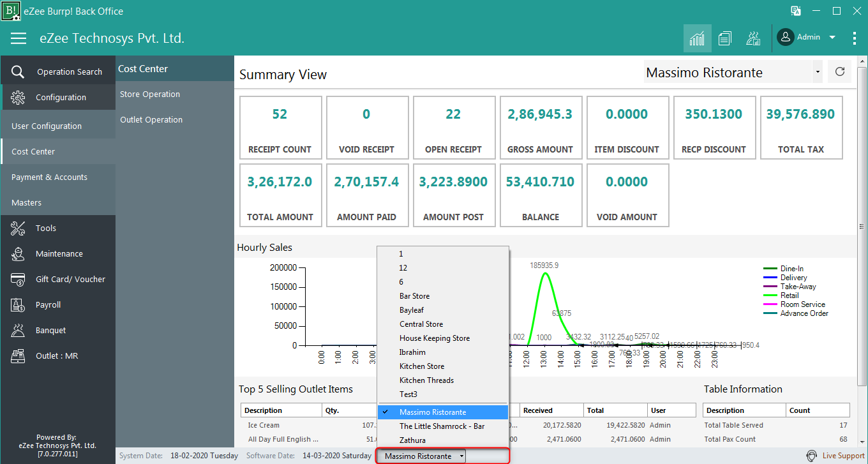Image resolution: width=868 pixels, height=464 pixels.
Task: Open the dashboard chart view icon
Action: pyautogui.click(x=698, y=38)
